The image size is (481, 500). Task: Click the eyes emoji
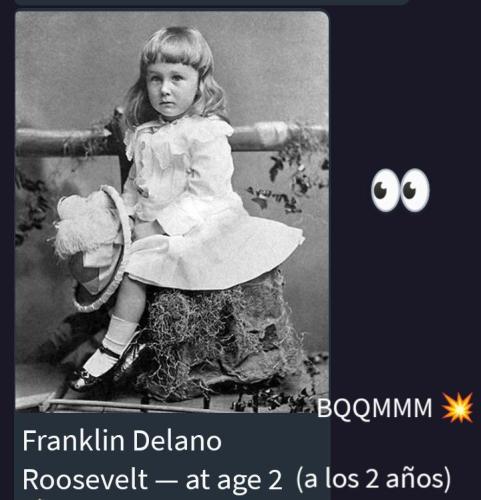400,190
